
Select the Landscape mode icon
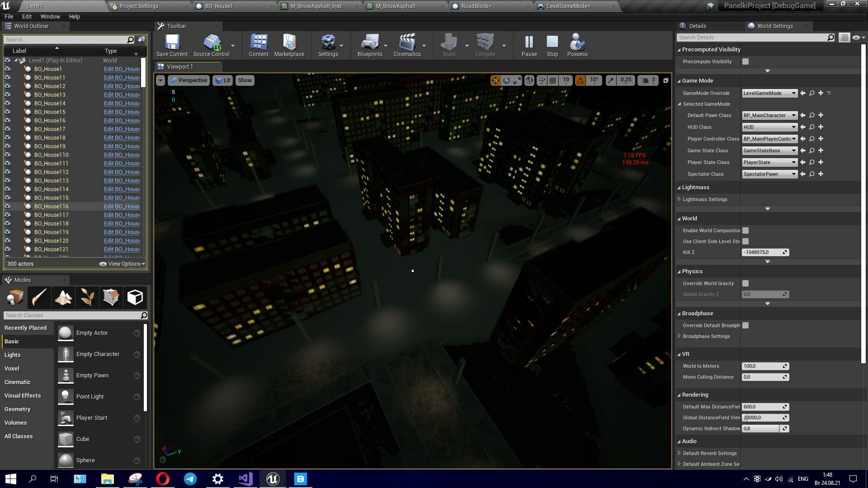click(63, 297)
